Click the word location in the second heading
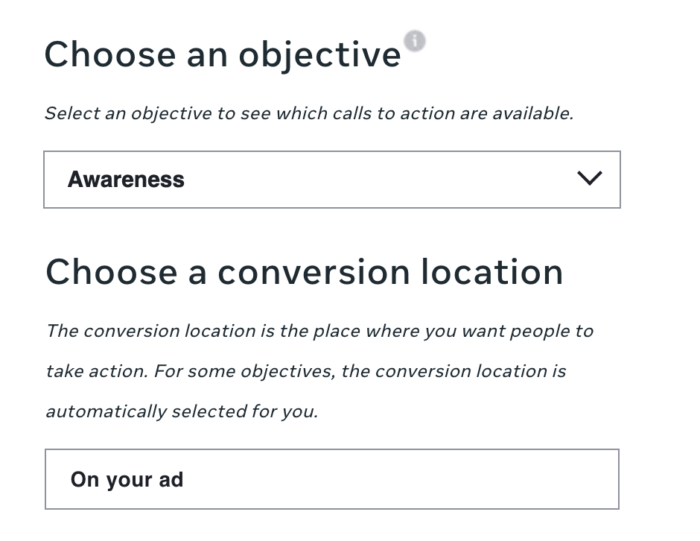Image resolution: width=700 pixels, height=541 pixels. pyautogui.click(x=492, y=272)
